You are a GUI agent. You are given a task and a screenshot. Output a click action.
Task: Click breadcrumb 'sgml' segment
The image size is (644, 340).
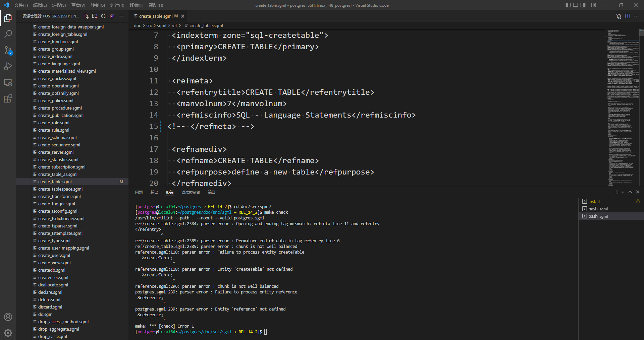coord(161,25)
